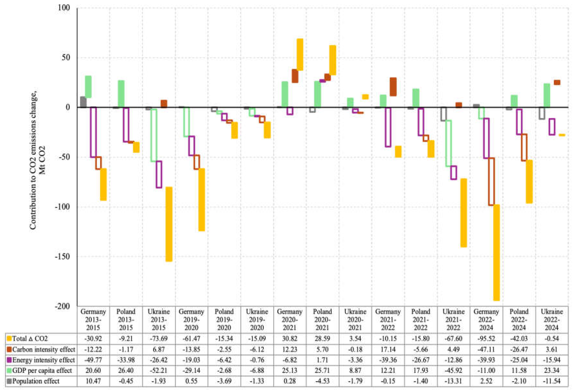
Task: Select the Energy intensity cell '1.71'
Action: point(322,360)
